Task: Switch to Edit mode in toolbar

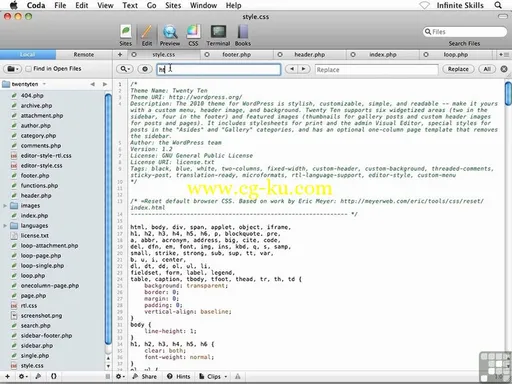Action: click(x=147, y=35)
